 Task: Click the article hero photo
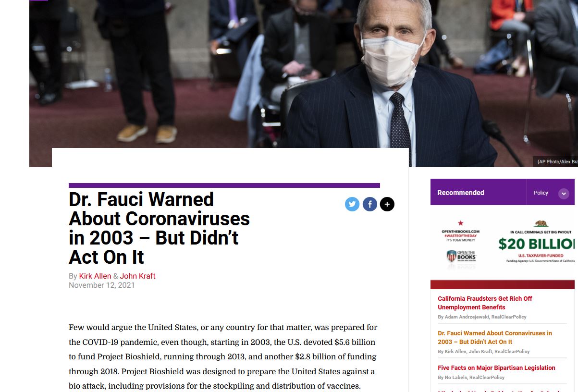[x=304, y=77]
